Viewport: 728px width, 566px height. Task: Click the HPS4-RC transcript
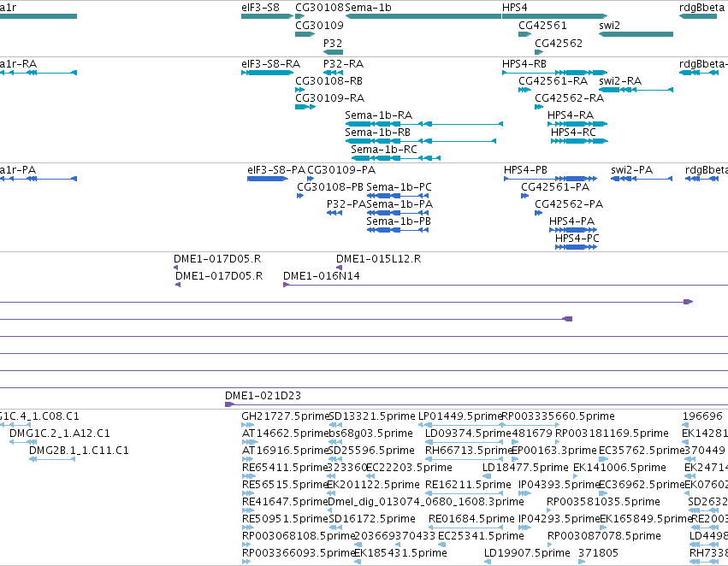tap(579, 141)
